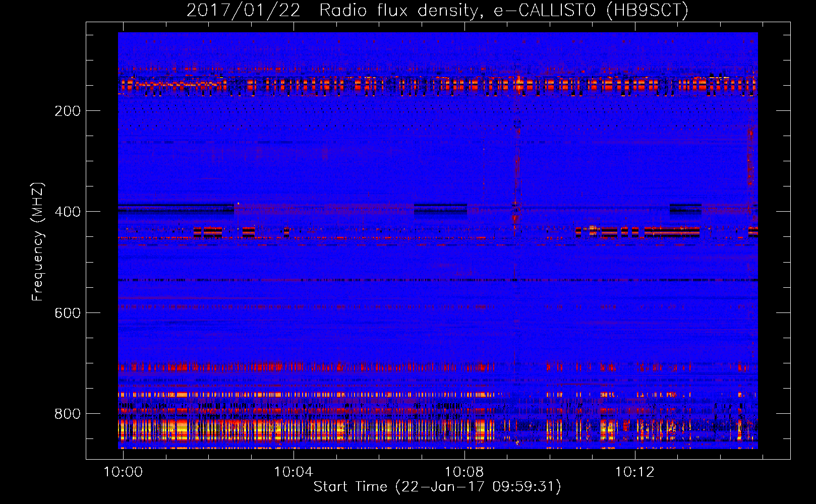816x504 pixels.
Task: Click the 'Start Time (22-Jan-17 09:59:31)' label
Action: [437, 487]
